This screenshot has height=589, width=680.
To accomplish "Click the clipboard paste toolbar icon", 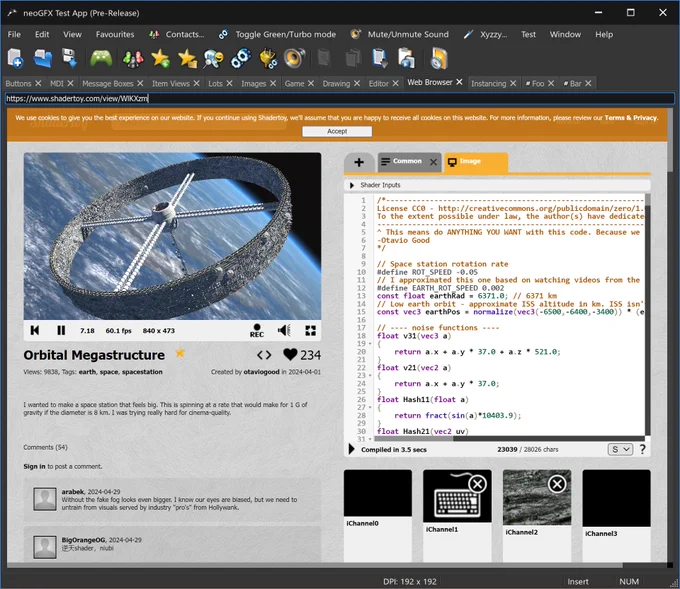I will pyautogui.click(x=406, y=59).
